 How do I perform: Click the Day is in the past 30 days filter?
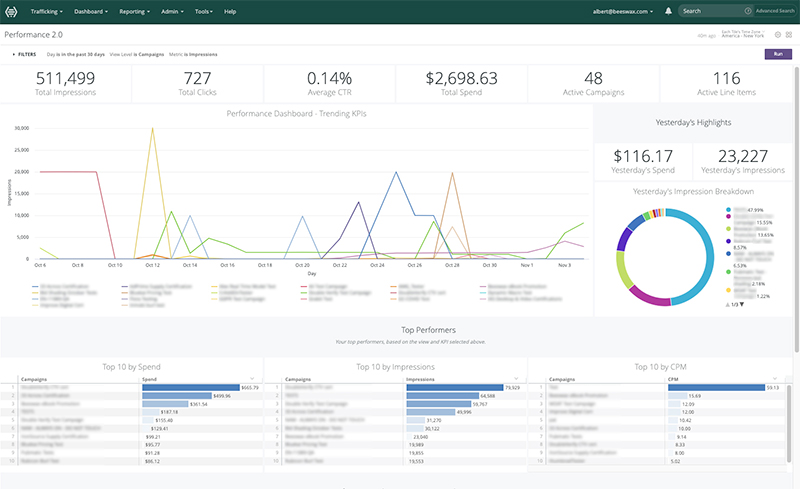coord(76,54)
